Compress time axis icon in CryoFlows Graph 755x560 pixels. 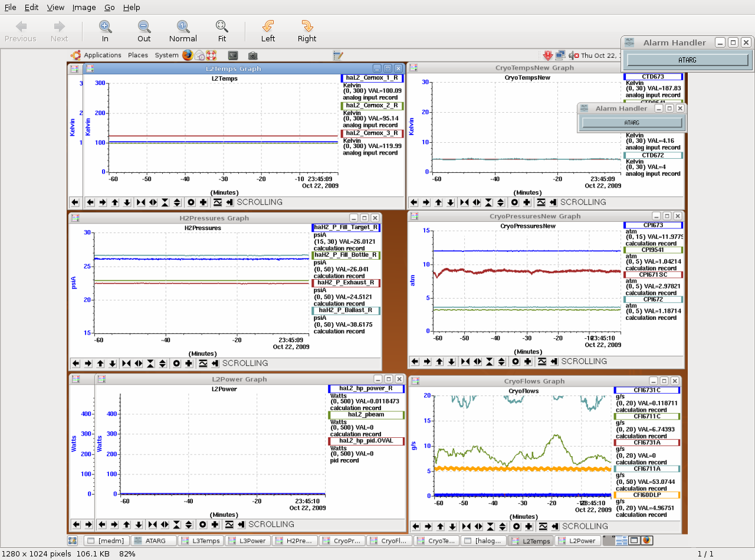[x=465, y=526]
